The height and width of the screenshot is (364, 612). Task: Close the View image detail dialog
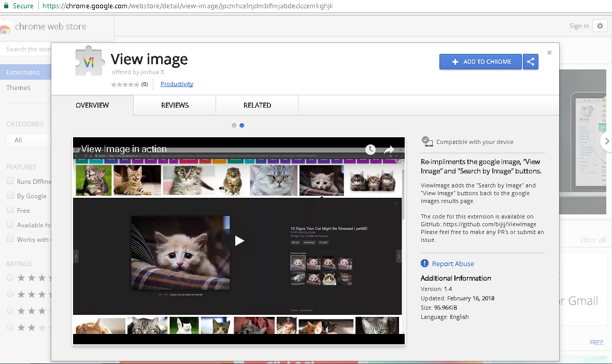(x=549, y=53)
